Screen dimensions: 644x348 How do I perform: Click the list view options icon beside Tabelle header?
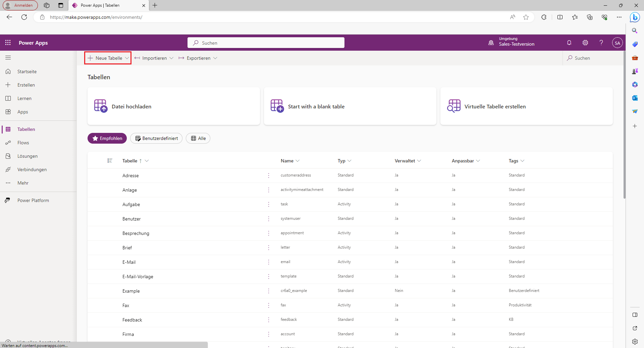point(110,161)
